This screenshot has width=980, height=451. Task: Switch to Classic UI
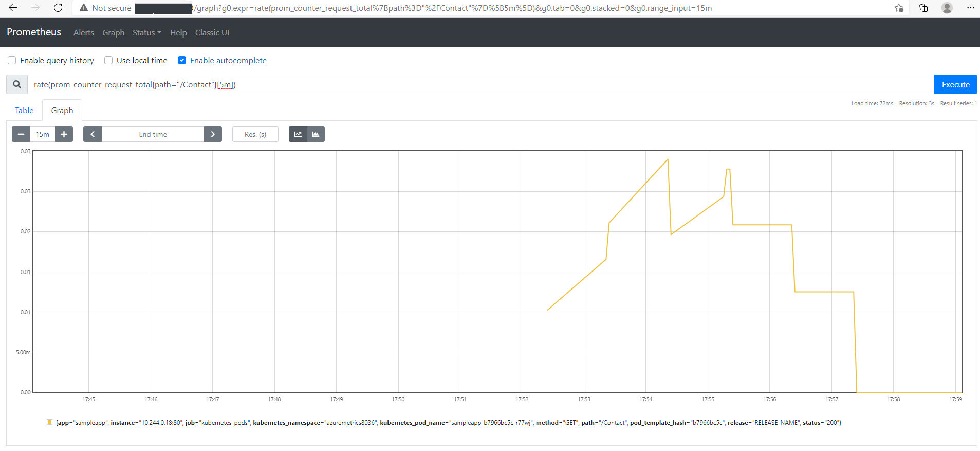(212, 32)
